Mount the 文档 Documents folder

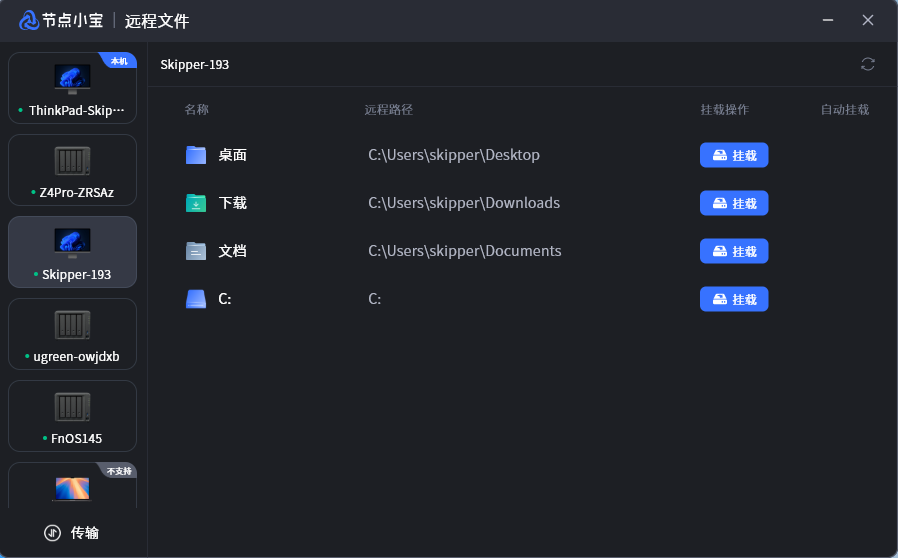[x=733, y=251]
